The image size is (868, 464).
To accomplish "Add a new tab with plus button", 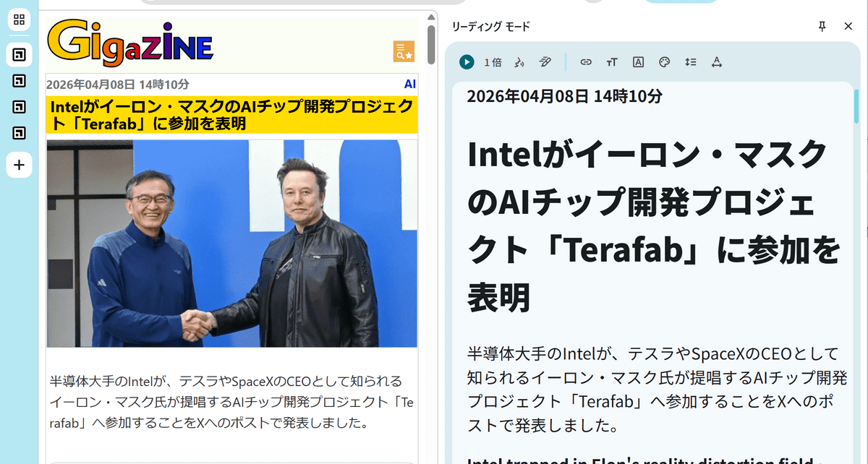I will click(x=19, y=166).
